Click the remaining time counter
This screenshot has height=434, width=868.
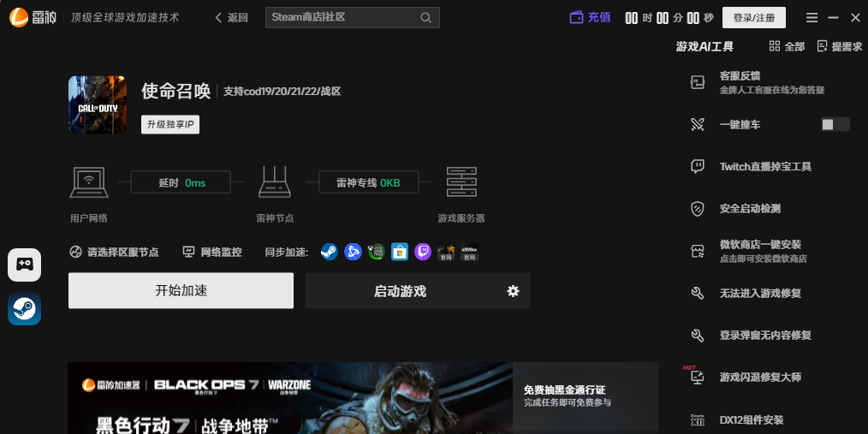click(669, 18)
